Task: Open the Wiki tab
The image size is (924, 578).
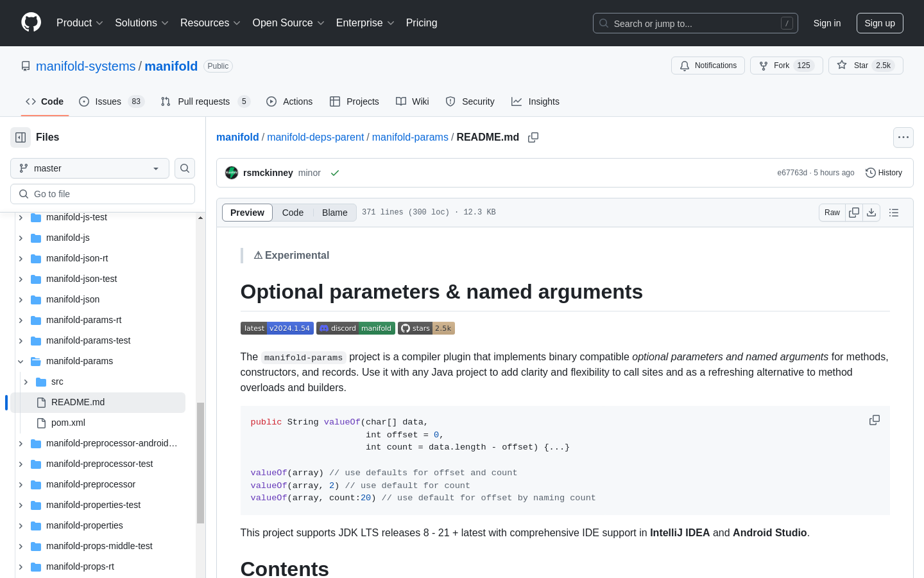Action: point(413,101)
